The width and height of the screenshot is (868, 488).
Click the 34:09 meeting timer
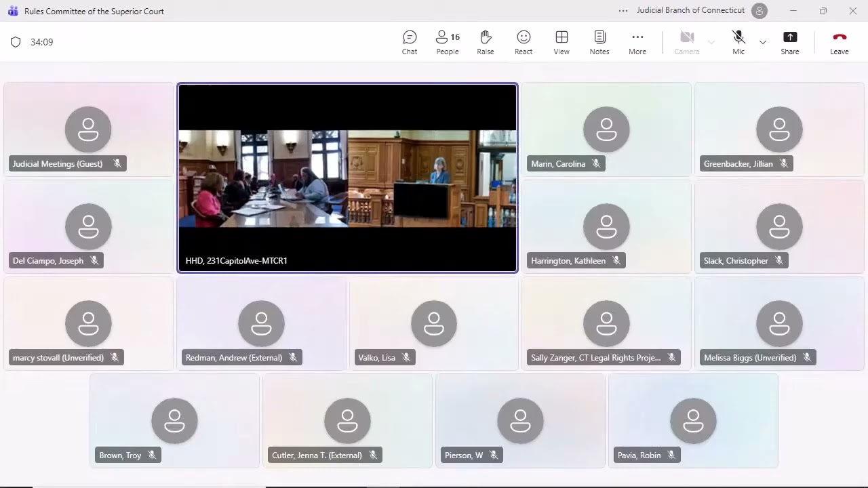pyautogui.click(x=41, y=42)
